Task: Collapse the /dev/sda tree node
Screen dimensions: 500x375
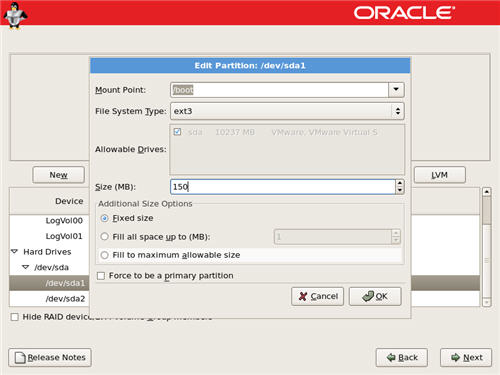Action: pos(25,267)
